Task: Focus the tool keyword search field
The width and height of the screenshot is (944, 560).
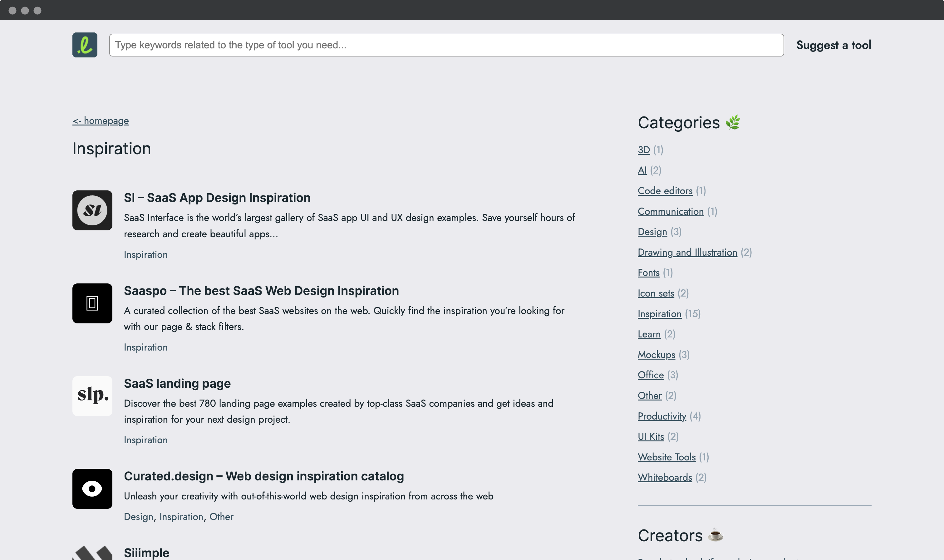Action: 446,45
